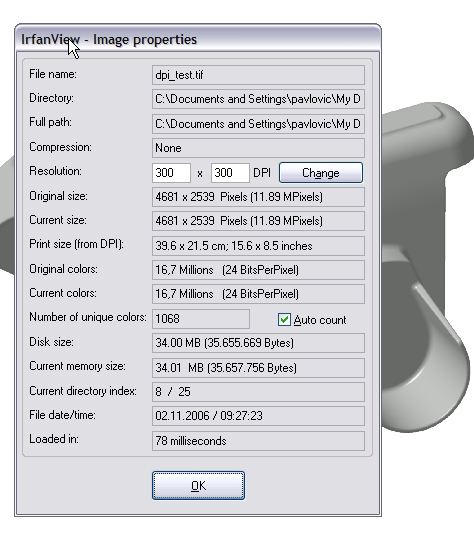Click the Change resolution button
Viewport: 474px width, 537px height.
(x=321, y=173)
